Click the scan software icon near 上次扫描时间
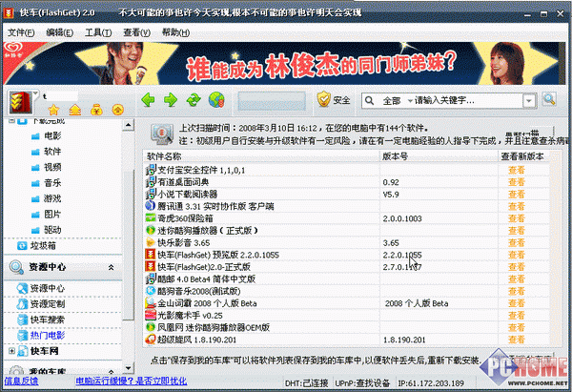Viewport: 572px width, 392px height. click(x=162, y=134)
